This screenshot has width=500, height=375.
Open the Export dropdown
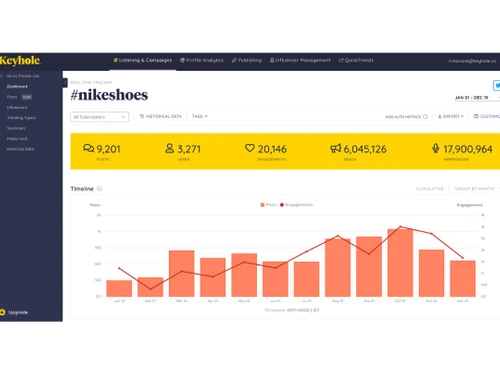(451, 116)
